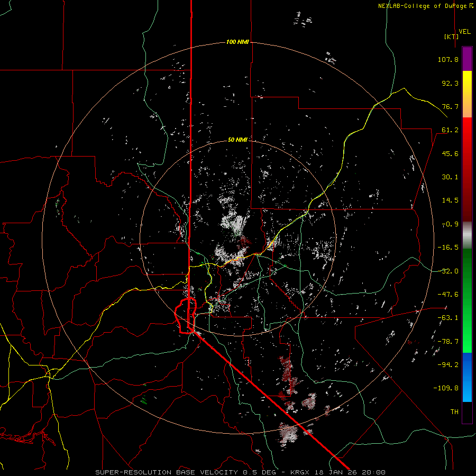Click the 76.7 velocity scale value

click(x=450, y=106)
